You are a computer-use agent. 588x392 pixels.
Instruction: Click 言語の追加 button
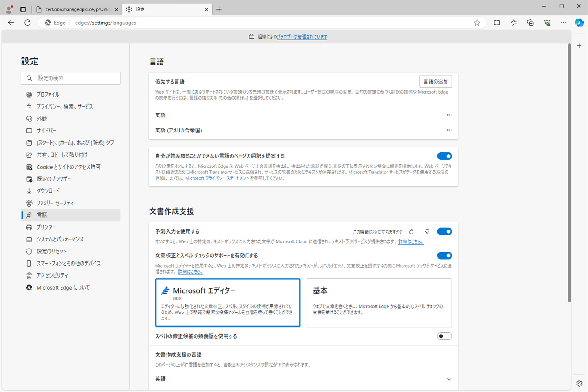436,82
